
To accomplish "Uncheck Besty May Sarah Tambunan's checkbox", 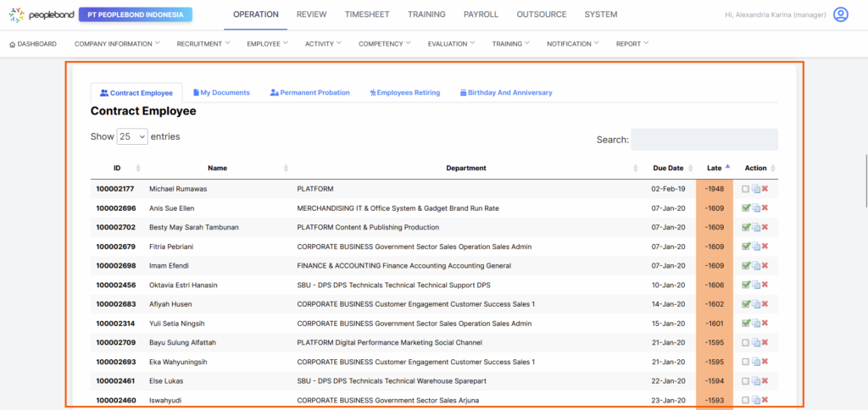I will click(746, 227).
